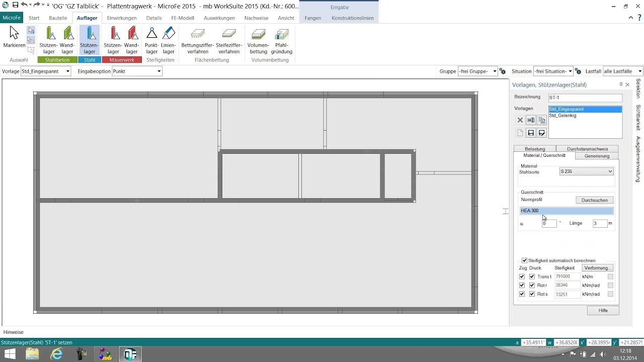Open the MicroFe application menu button

click(x=12, y=18)
